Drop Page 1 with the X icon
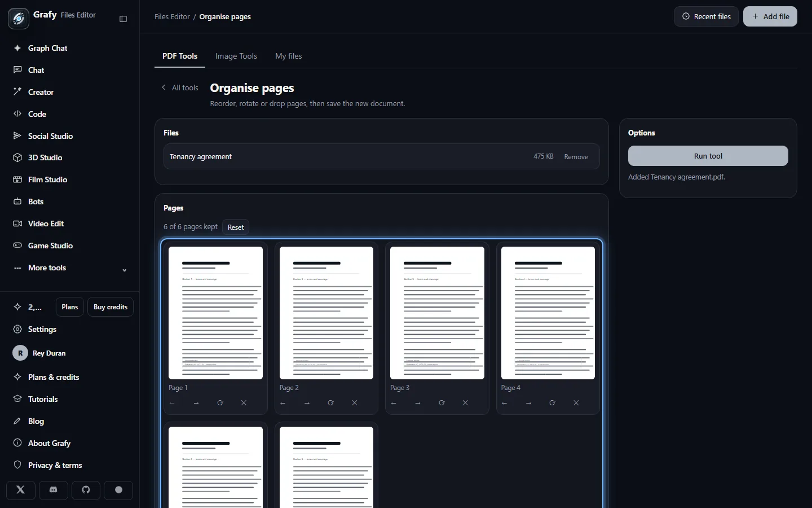Screen dimensions: 812x508 tap(244, 403)
